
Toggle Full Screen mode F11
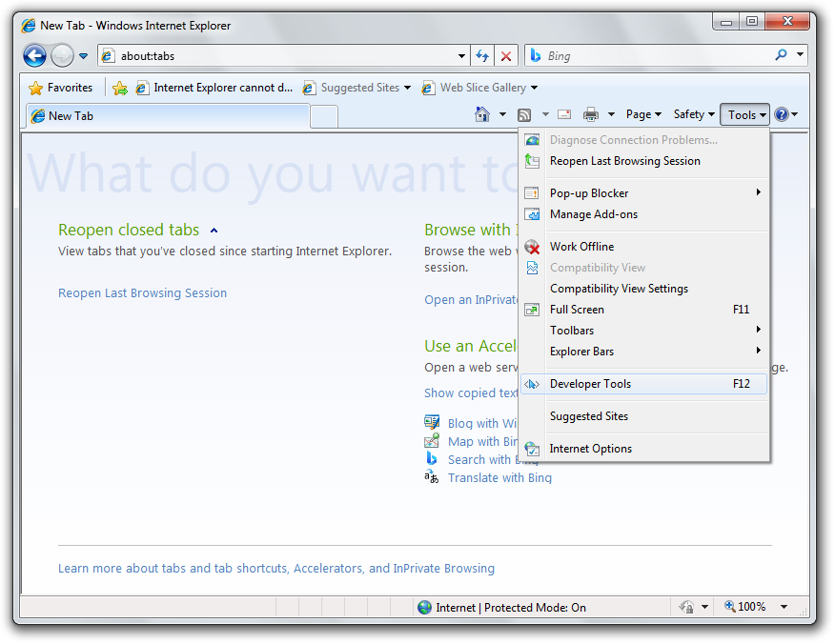tap(643, 310)
